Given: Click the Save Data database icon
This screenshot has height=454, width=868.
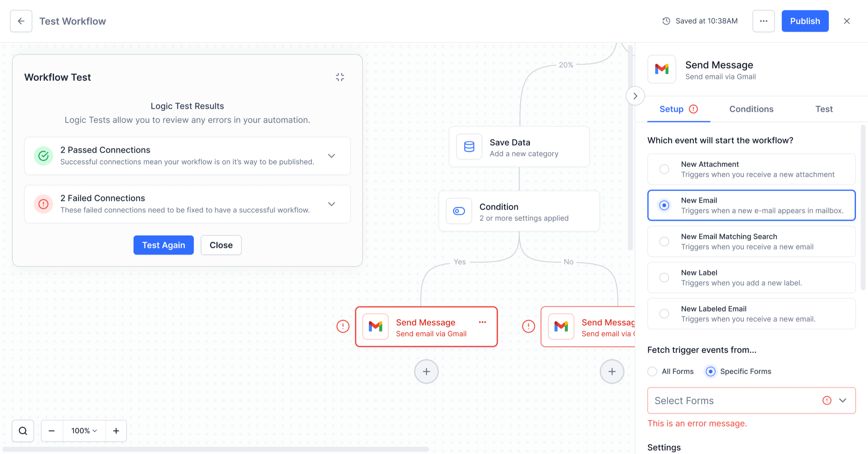Looking at the screenshot, I should coord(469,146).
